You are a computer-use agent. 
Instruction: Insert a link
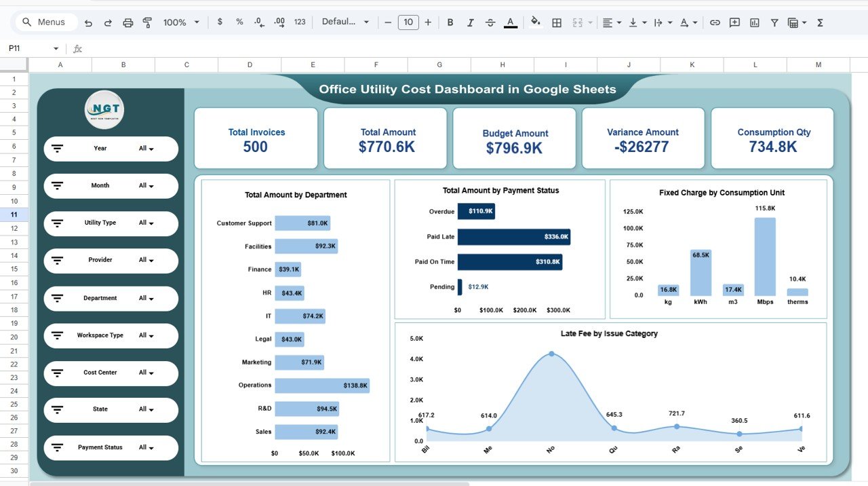[714, 22]
